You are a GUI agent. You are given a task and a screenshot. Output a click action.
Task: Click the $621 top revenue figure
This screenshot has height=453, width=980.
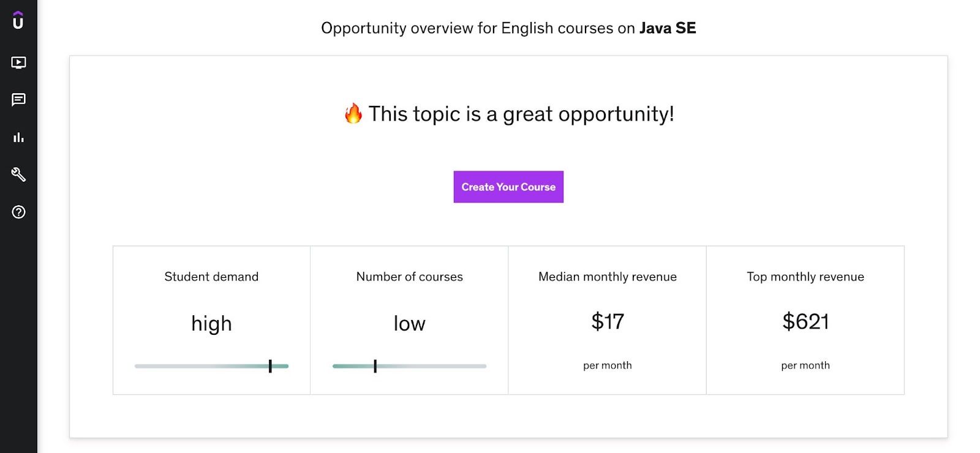[x=805, y=321]
